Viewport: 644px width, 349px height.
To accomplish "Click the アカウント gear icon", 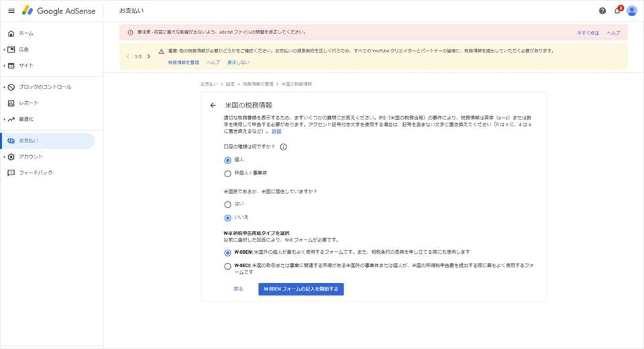I will point(11,156).
